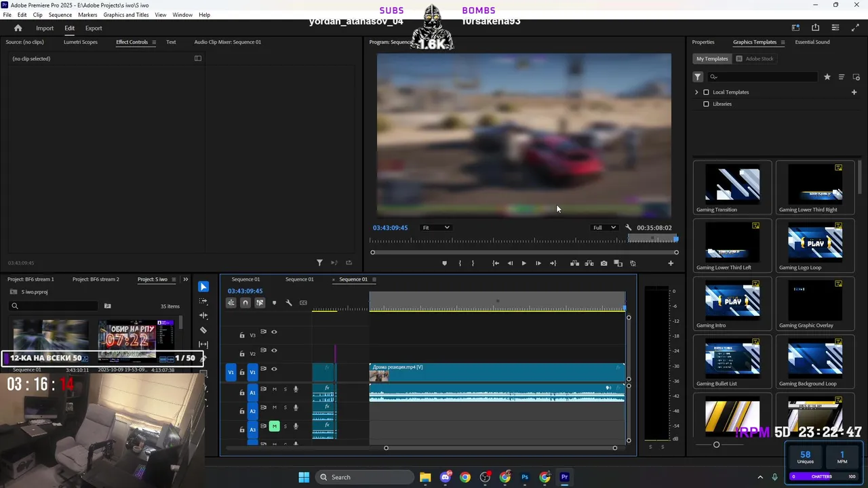Viewport: 868px width, 488px height.
Task: Open sort options in Graphics Templates
Action: 842,77
